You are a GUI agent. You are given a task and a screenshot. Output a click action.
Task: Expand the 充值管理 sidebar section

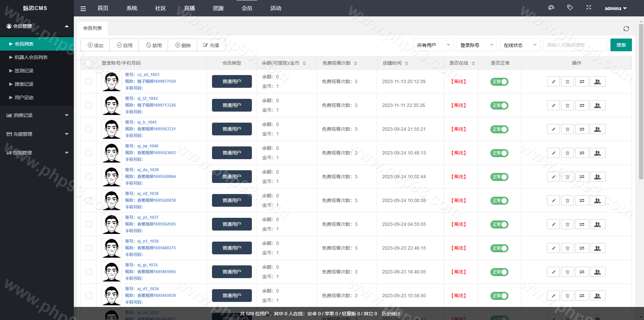click(x=37, y=134)
